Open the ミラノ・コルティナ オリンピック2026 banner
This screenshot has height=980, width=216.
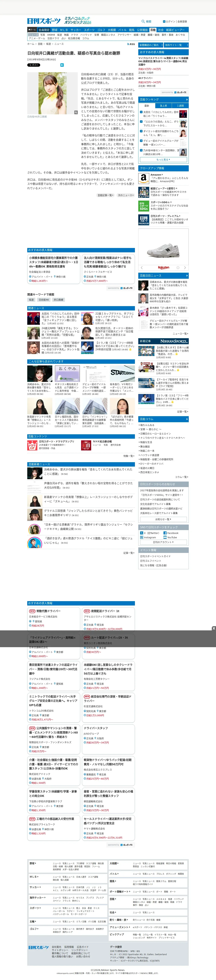[78, 20]
